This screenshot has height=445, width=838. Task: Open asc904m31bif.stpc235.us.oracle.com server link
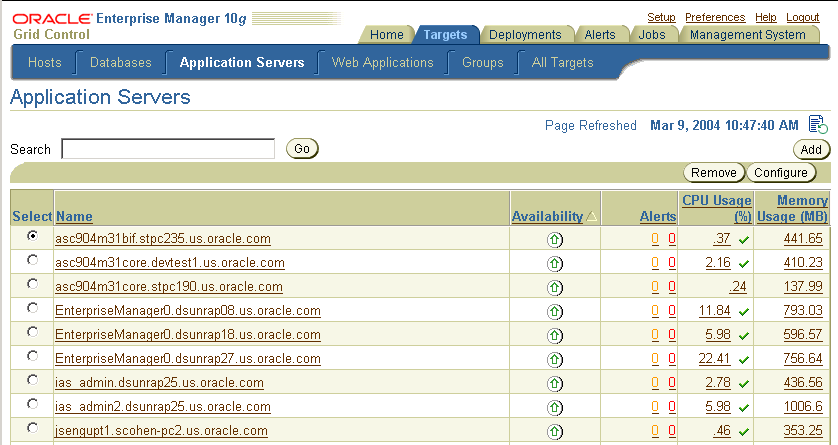click(162, 239)
